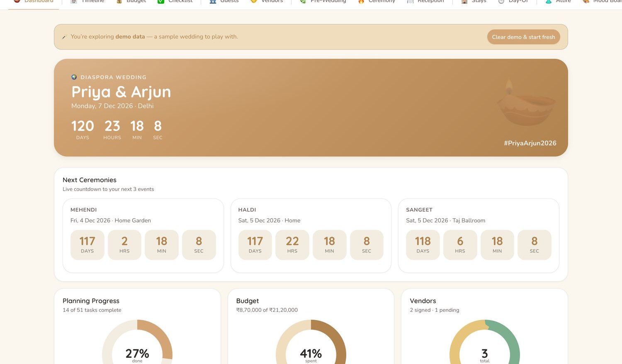
Task: Open the Pre-Wedding tab
Action: (323, 2)
